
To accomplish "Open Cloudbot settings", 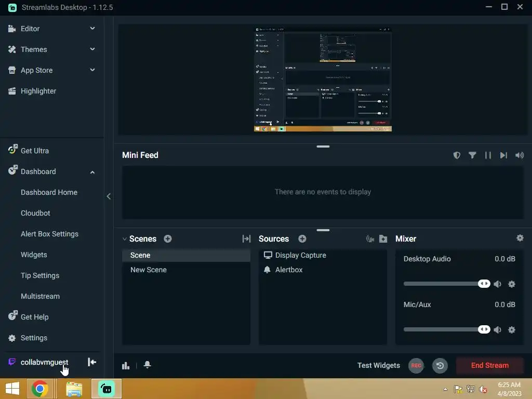I will pyautogui.click(x=35, y=213).
